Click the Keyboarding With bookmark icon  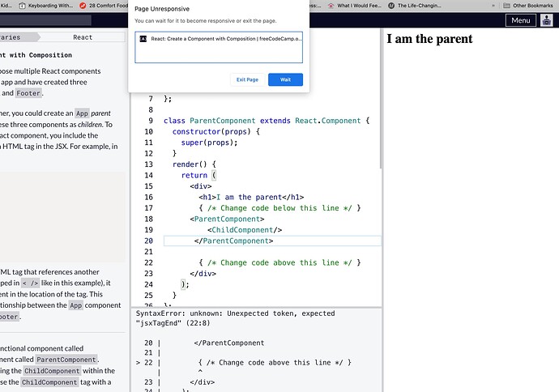(x=22, y=6)
